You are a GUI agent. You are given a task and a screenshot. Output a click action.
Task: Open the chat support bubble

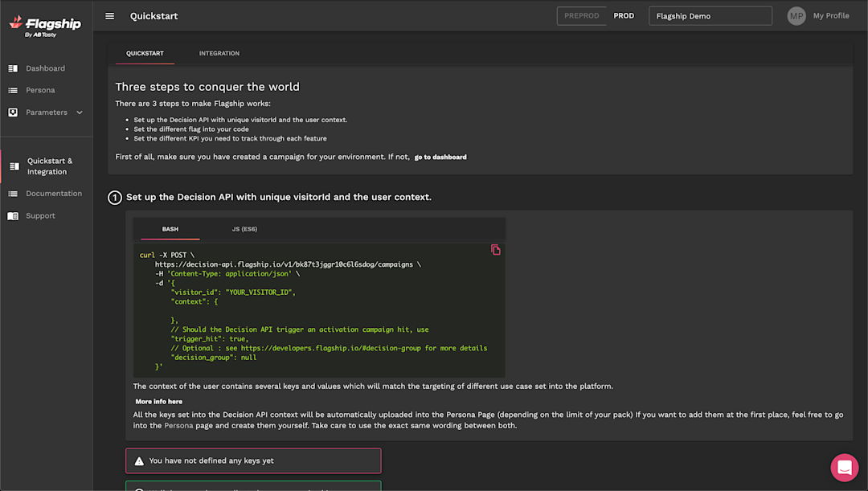point(844,468)
